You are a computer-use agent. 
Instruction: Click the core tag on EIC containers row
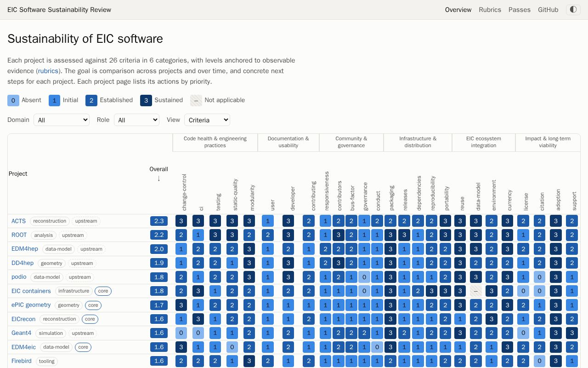point(103,291)
